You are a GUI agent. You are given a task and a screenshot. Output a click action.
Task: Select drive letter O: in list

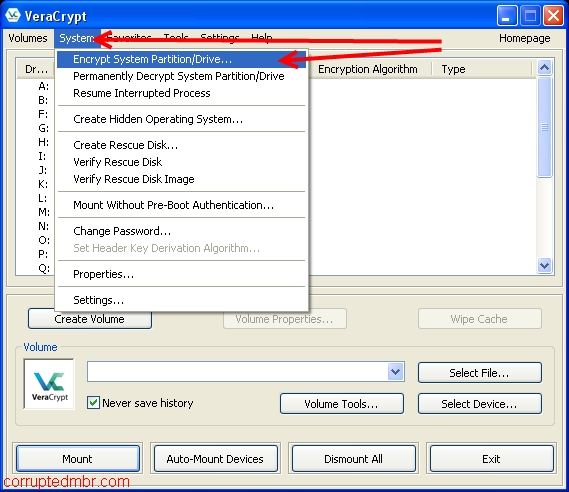pos(43,240)
